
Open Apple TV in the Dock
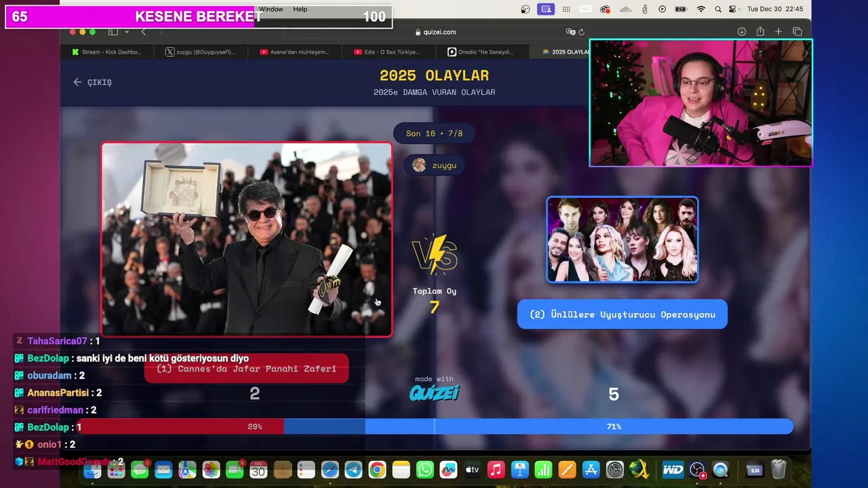pyautogui.click(x=472, y=470)
